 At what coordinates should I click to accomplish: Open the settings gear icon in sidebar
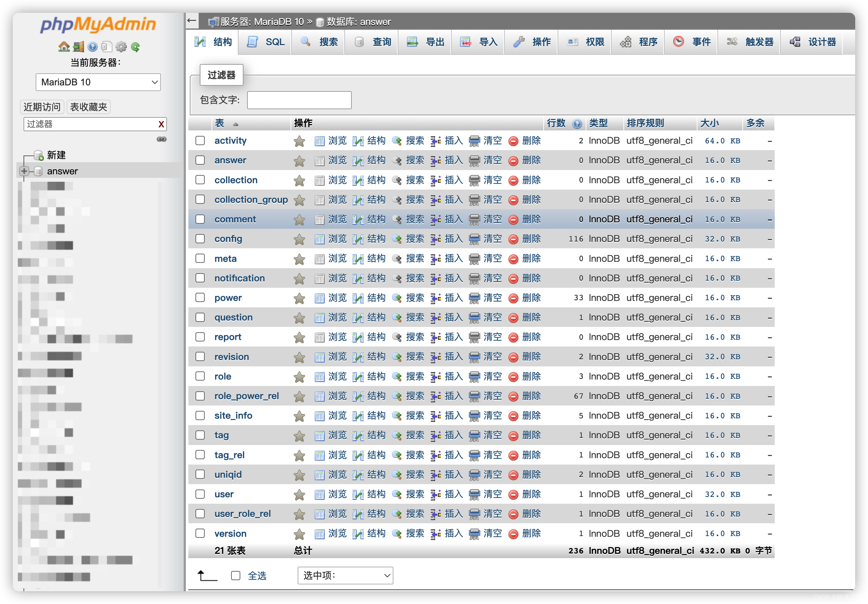pos(121,47)
